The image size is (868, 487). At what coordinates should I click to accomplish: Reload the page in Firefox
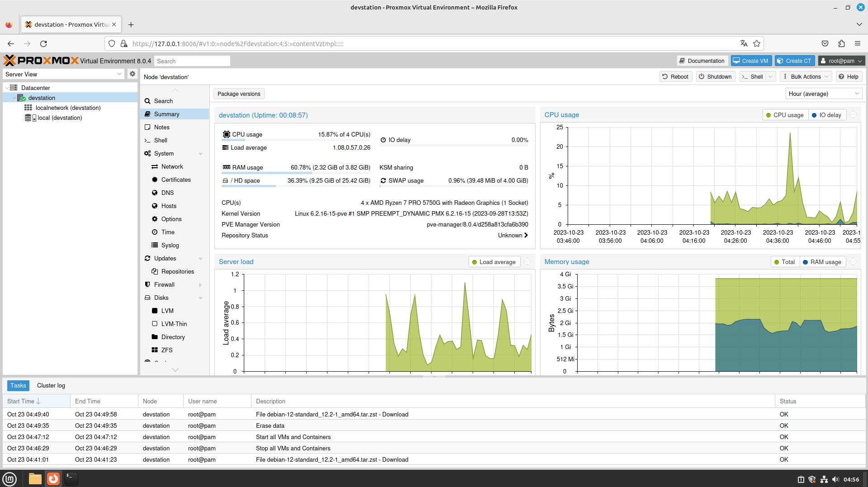(43, 43)
